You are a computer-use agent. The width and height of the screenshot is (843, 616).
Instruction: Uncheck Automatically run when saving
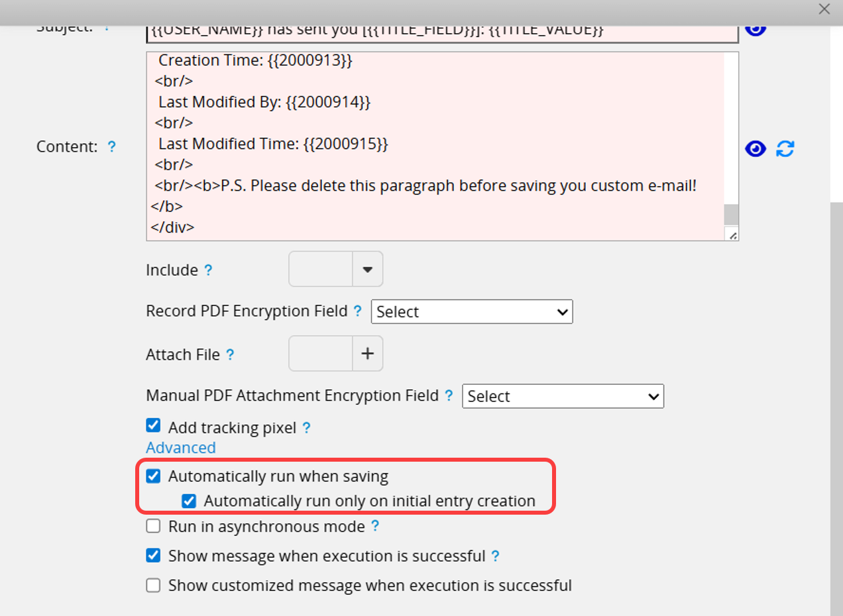(x=153, y=476)
